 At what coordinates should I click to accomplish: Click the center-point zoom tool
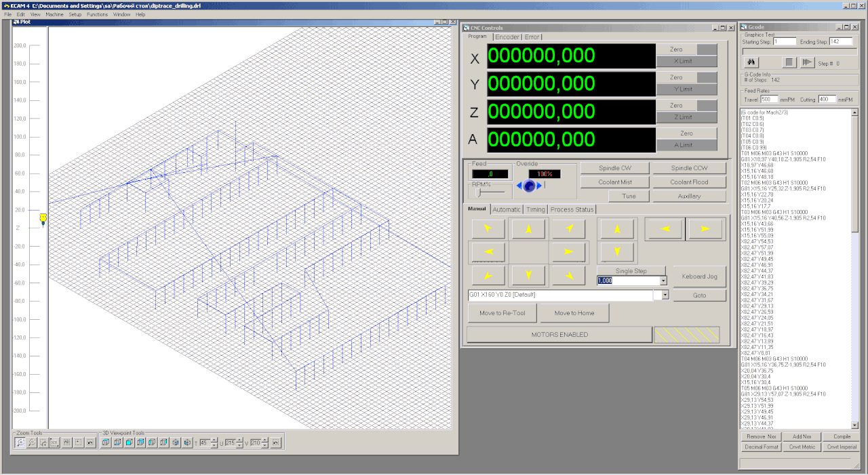(78, 442)
